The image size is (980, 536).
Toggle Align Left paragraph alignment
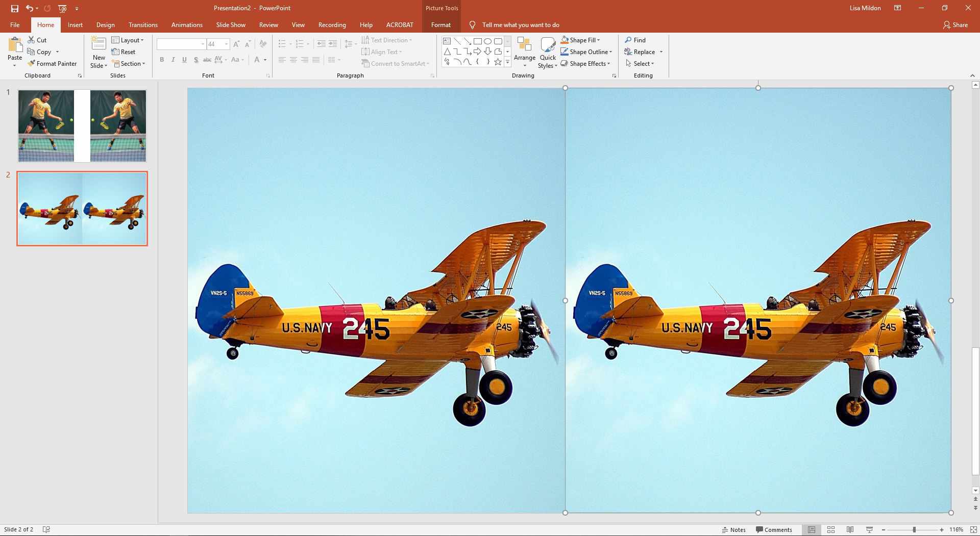(x=282, y=60)
